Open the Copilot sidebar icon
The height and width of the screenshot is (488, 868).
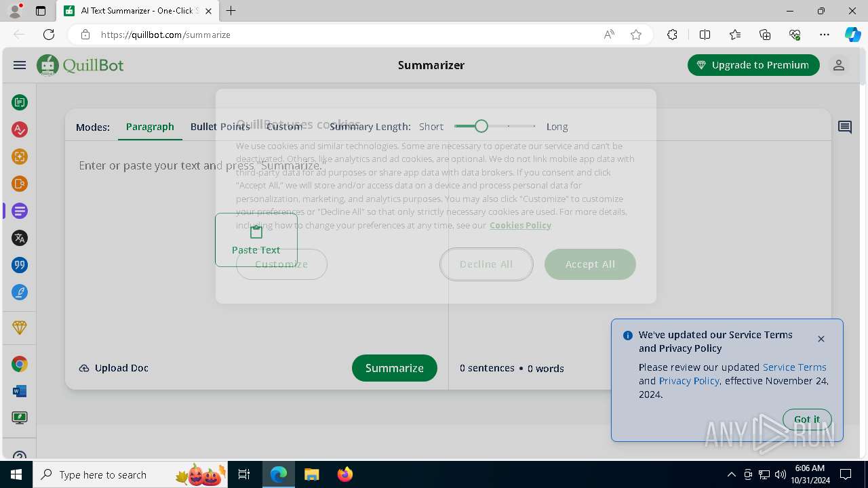[852, 35]
